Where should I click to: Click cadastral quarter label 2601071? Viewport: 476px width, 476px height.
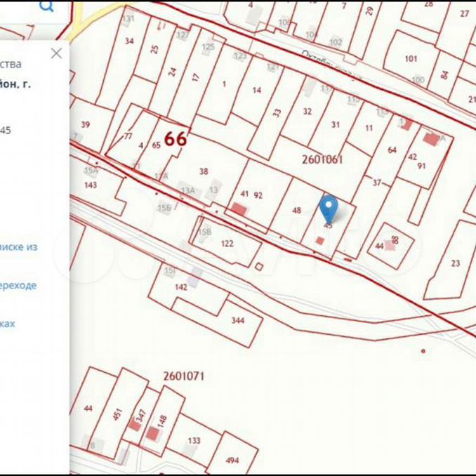coord(183,376)
